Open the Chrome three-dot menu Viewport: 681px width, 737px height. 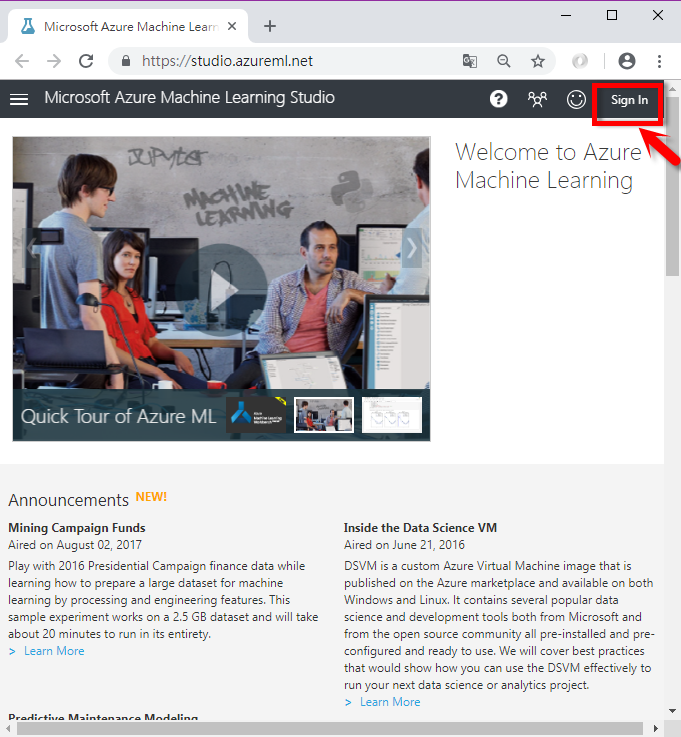click(x=659, y=61)
